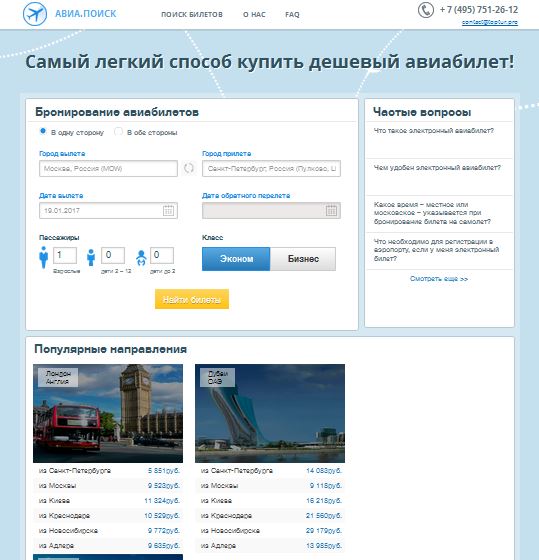The height and width of the screenshot is (560, 539).
Task: Open the FAQ menu item
Action: click(292, 15)
